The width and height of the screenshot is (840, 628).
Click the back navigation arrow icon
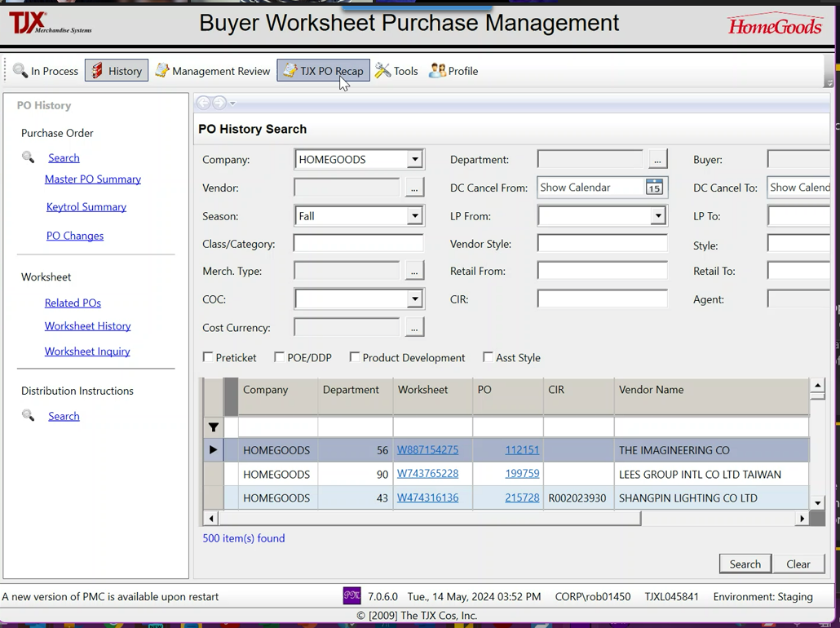[x=203, y=103]
